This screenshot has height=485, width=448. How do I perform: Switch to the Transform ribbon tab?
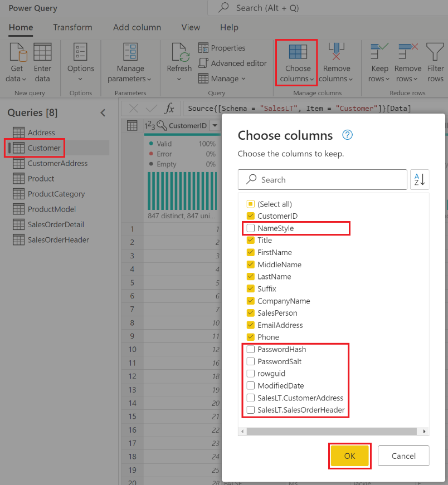73,27
